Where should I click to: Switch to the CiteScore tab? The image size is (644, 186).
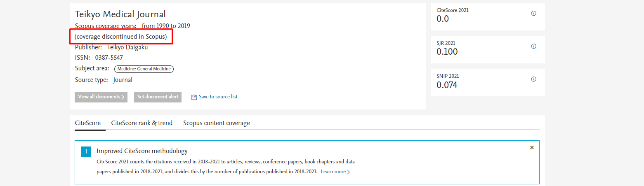pyautogui.click(x=87, y=123)
